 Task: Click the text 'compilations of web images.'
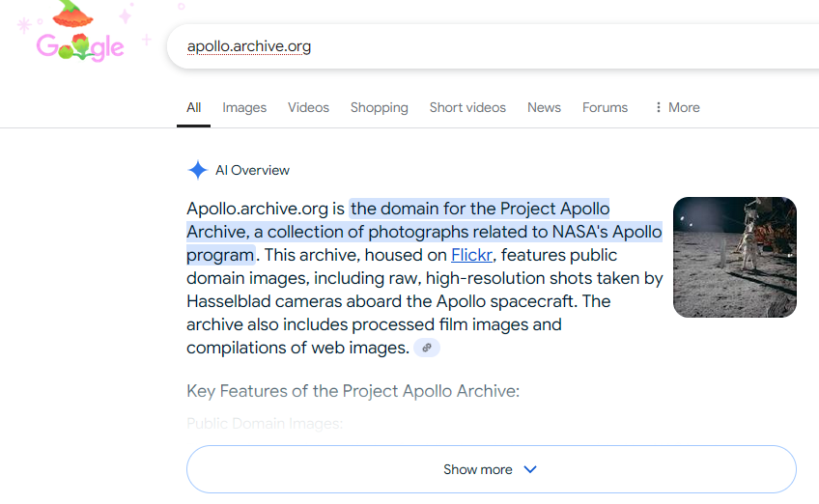pos(297,348)
